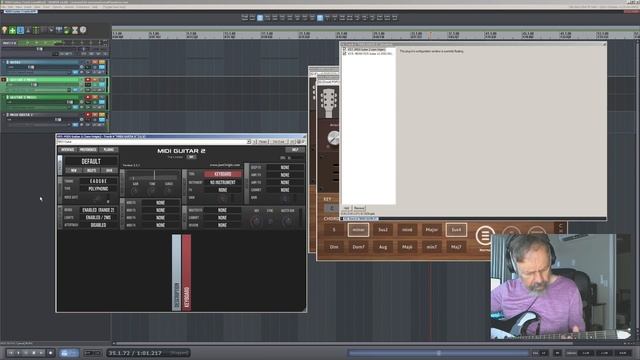Open the DEEP FX slot showing NONE
This screenshot has height=360, width=640.
[285, 167]
